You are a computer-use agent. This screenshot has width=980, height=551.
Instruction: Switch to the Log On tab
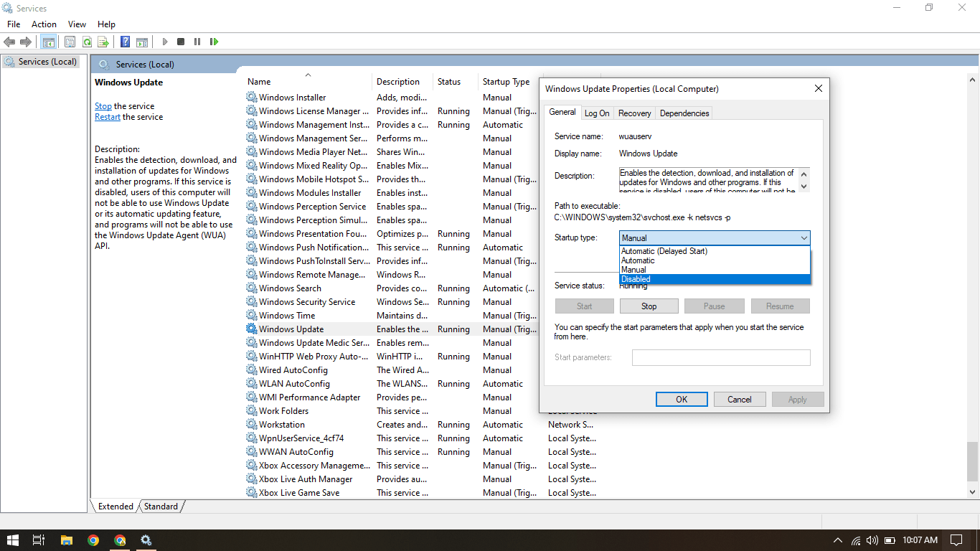pyautogui.click(x=597, y=113)
